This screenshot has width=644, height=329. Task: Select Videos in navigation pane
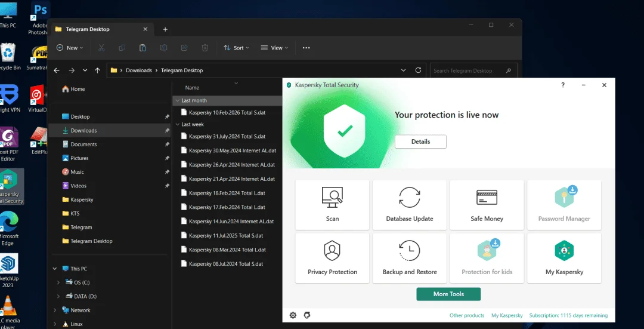tap(110, 186)
